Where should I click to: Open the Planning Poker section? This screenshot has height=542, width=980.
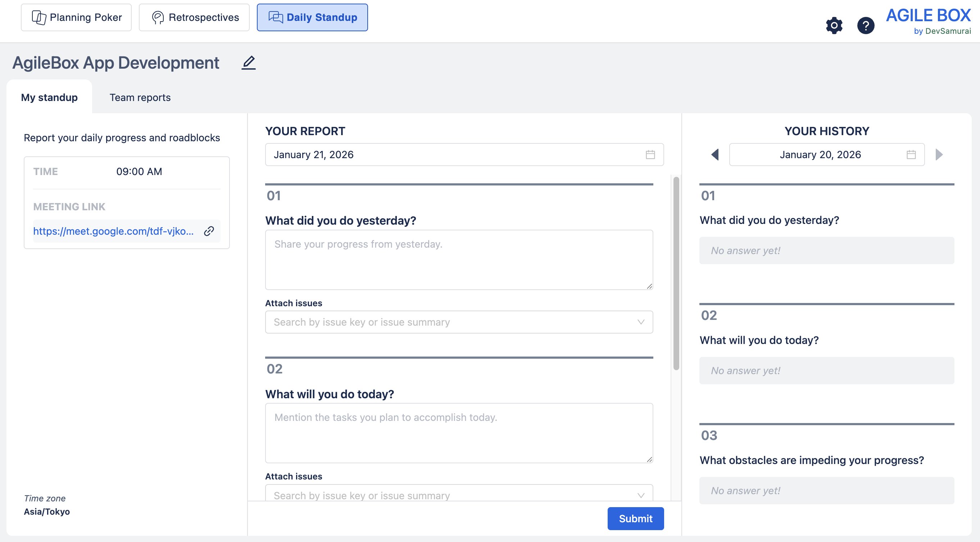76,18
